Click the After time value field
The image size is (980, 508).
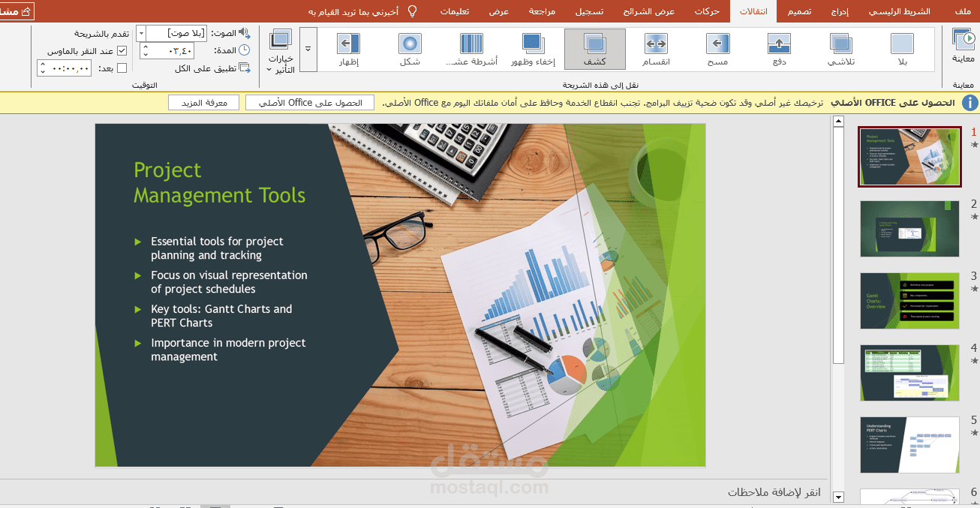(x=70, y=68)
